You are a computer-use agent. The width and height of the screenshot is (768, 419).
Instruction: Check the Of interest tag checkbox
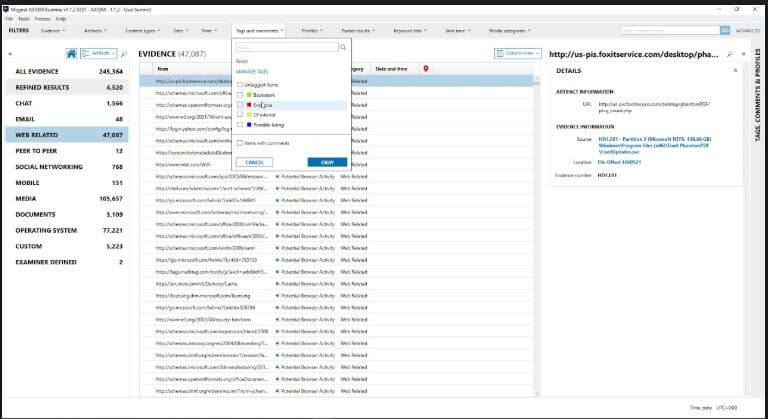240,115
